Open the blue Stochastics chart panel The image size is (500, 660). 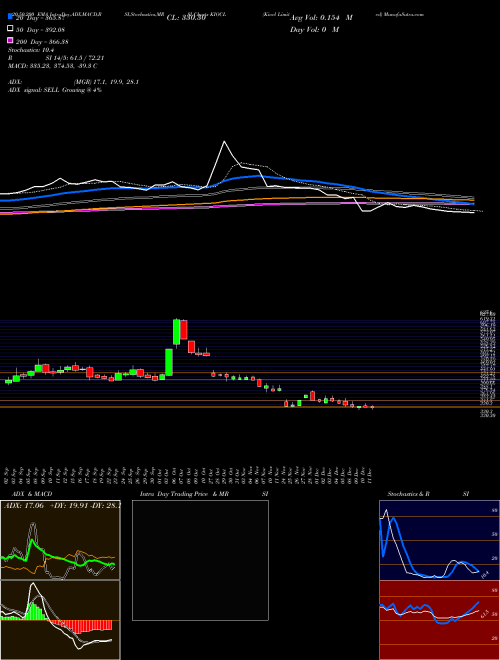click(x=439, y=540)
